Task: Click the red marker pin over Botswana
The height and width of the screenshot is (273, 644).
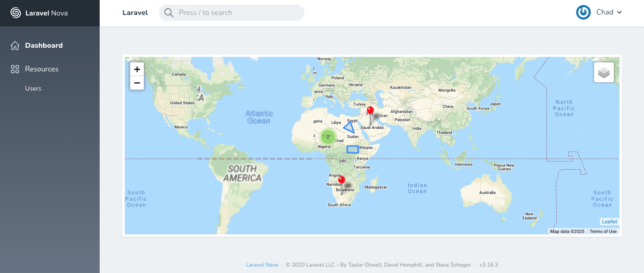Action: (342, 181)
